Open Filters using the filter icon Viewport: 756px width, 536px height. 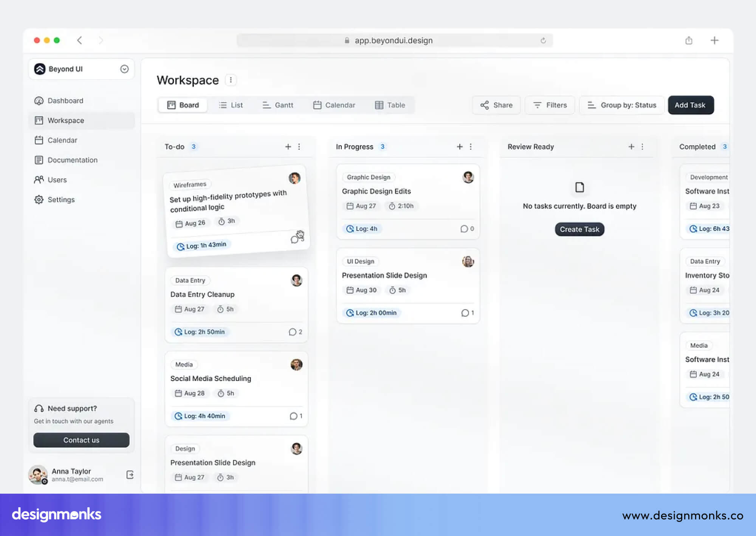point(537,105)
